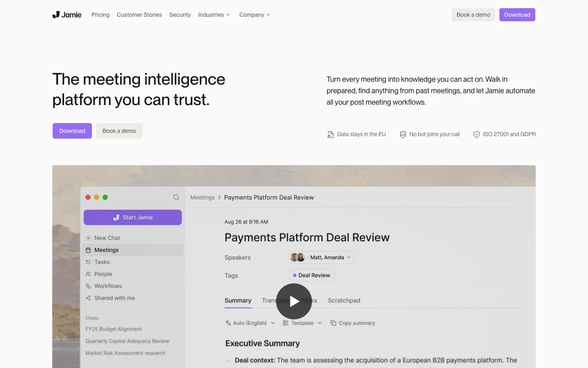
Task: Click the copy icon beside Copy summary
Action: coord(333,323)
